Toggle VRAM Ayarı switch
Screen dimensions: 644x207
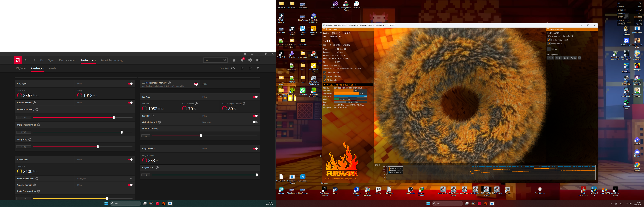[x=130, y=160]
